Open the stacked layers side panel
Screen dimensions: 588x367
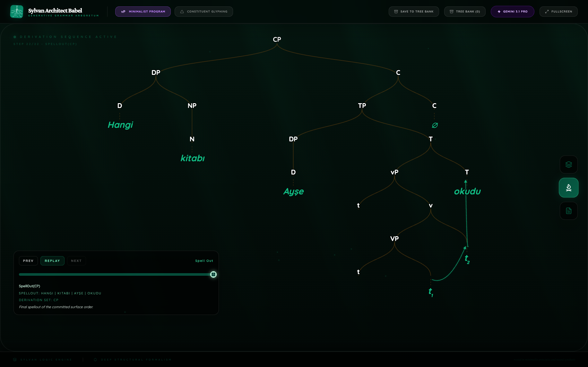[x=568, y=165]
